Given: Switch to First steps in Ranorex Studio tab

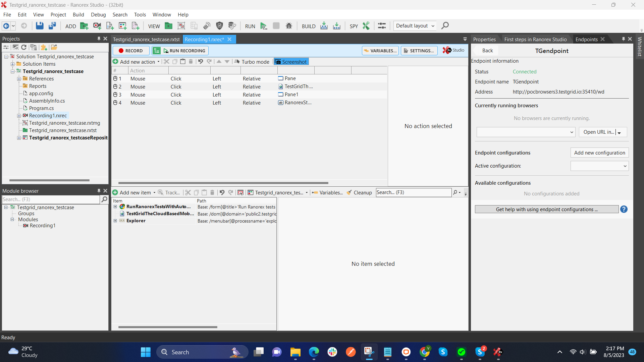Looking at the screenshot, I should click(535, 40).
